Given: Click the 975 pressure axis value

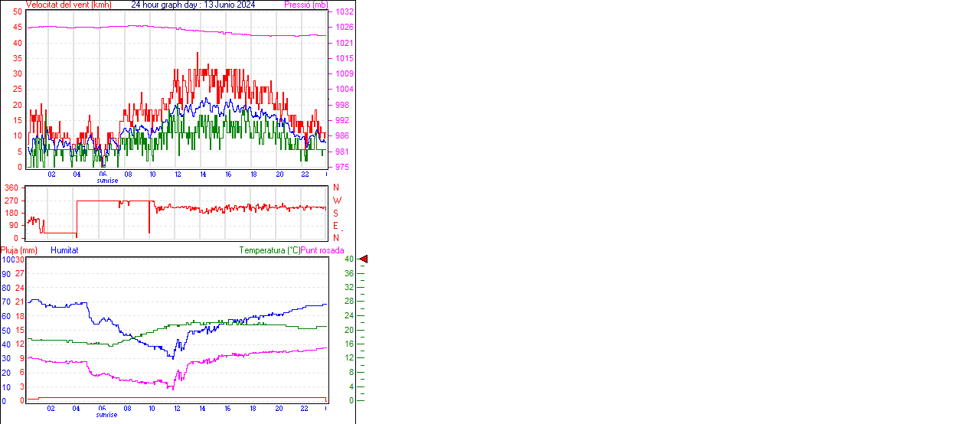Looking at the screenshot, I should pos(341,167).
